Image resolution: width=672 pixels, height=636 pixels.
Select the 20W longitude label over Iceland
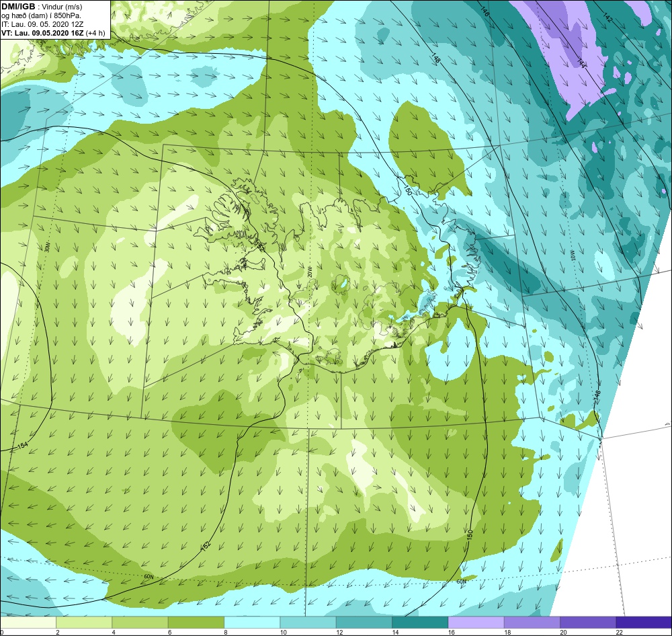(x=310, y=272)
